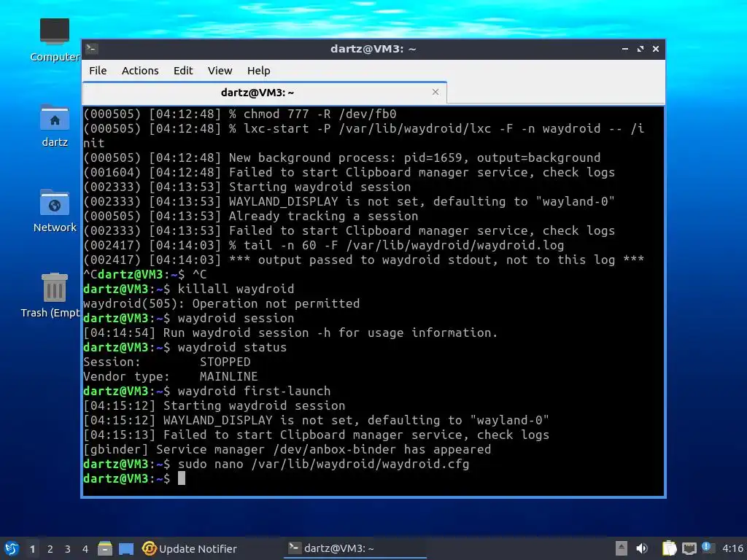The width and height of the screenshot is (747, 560).
Task: Click the terminal cursor at the prompt
Action: pos(182,478)
